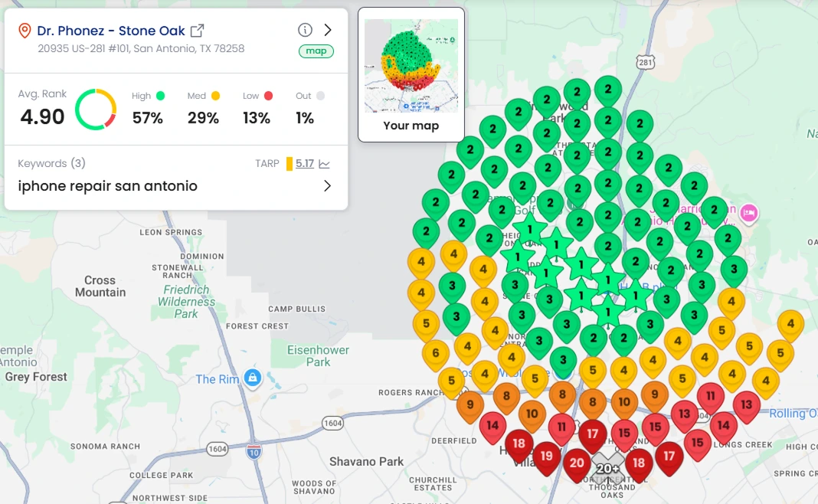
Task: Click the circled info icon
Action: pos(305,31)
